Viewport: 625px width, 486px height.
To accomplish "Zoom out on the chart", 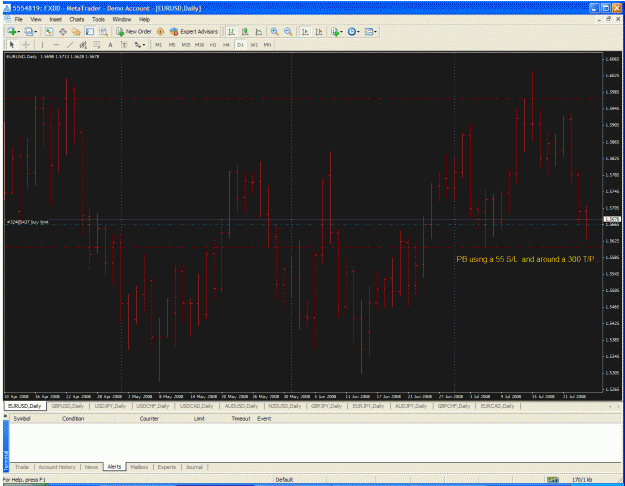I will pyautogui.click(x=288, y=31).
